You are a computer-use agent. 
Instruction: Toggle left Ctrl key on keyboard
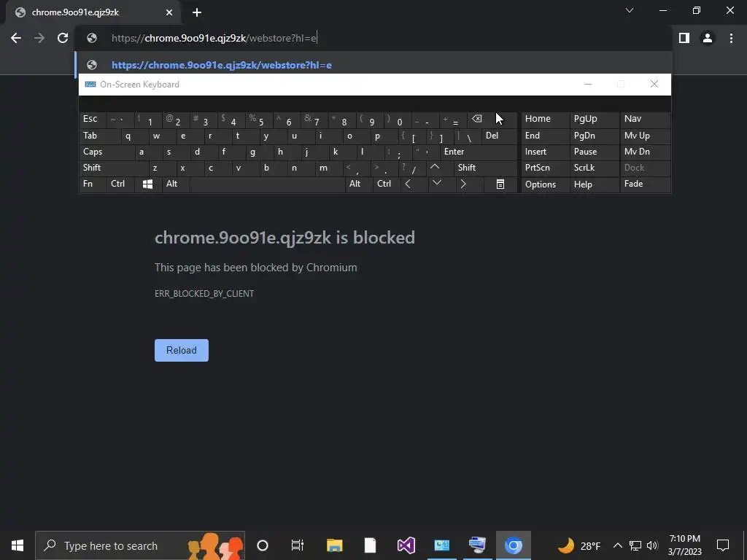120,184
